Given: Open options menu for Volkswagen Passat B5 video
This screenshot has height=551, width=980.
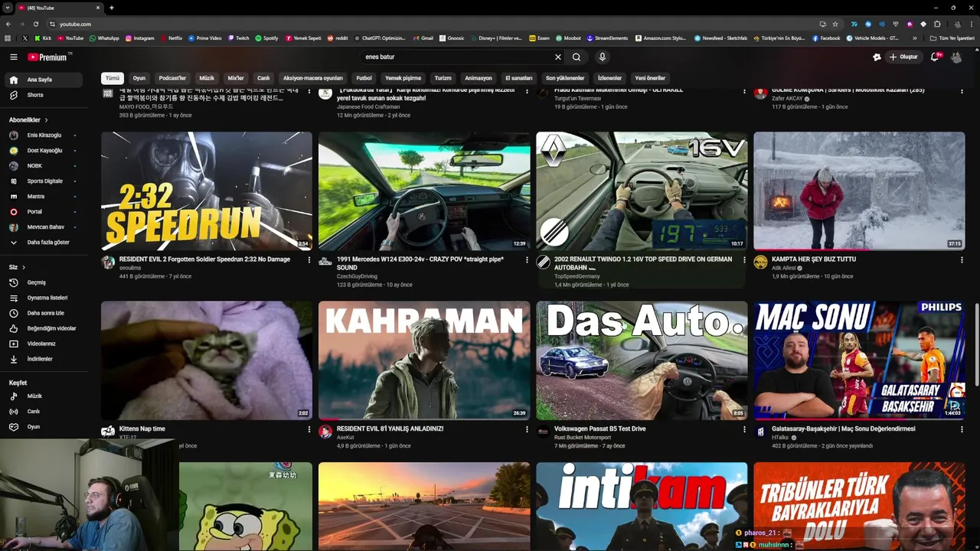Looking at the screenshot, I should (744, 430).
